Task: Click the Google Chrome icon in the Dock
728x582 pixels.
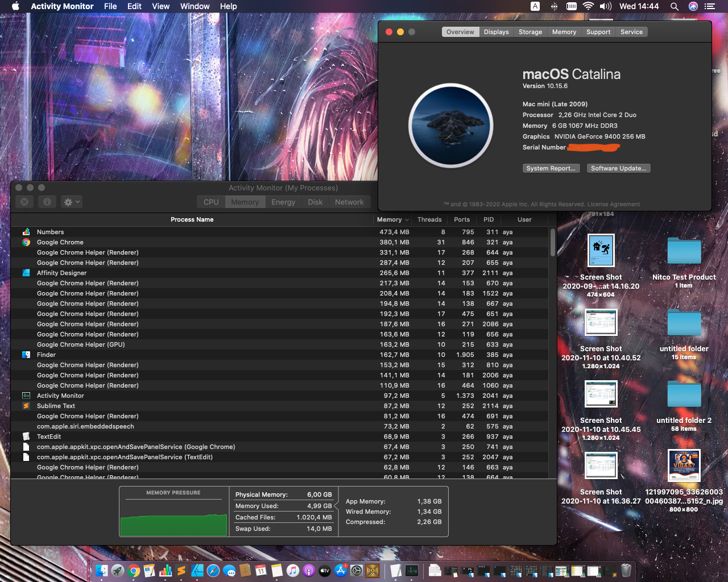Action: click(134, 571)
